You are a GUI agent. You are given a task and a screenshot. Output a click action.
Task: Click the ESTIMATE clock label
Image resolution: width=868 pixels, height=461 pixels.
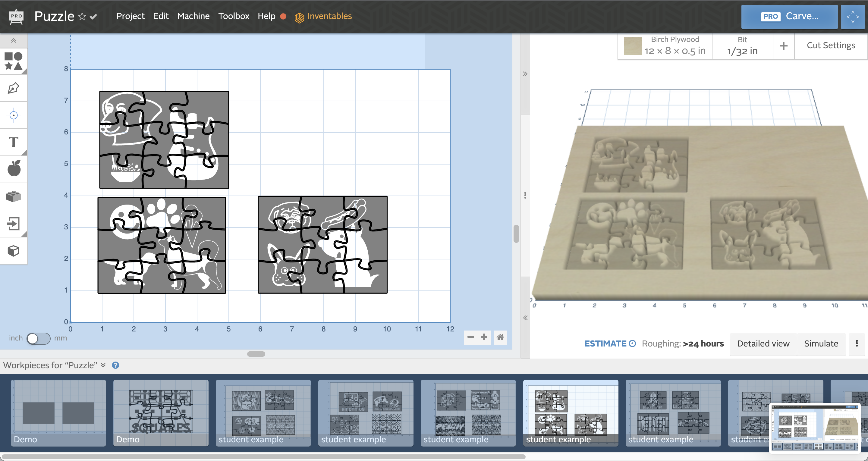[x=610, y=343]
